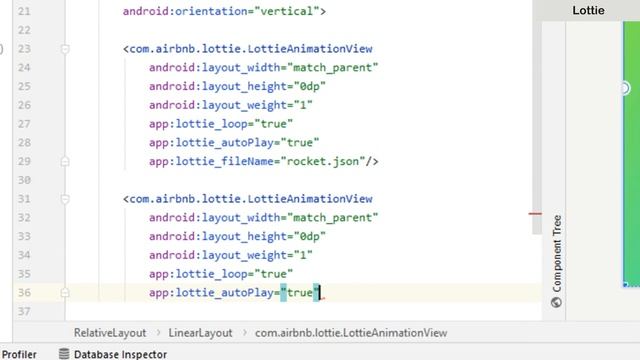
Task: Click layout_width="match_parent" on line 32
Action: click(x=263, y=218)
